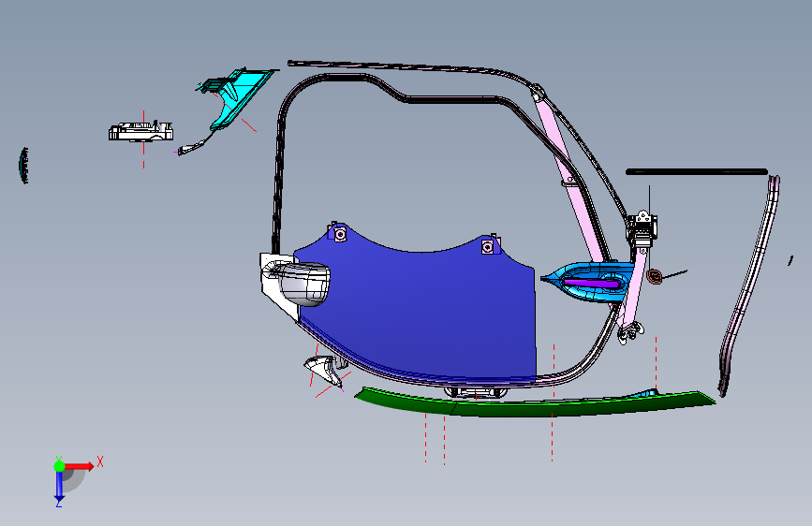Select the green sill strip along the bottom

[536, 404]
